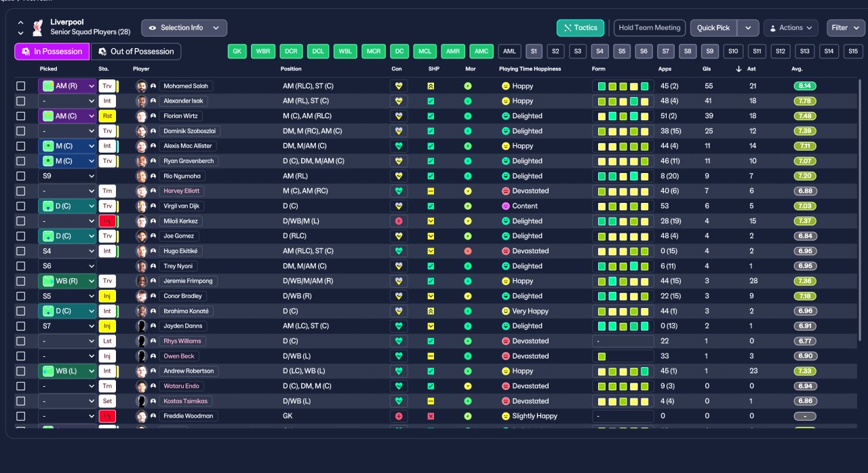
Task: Click the Trv status badge for Ryan Gravenberch
Action: [107, 162]
